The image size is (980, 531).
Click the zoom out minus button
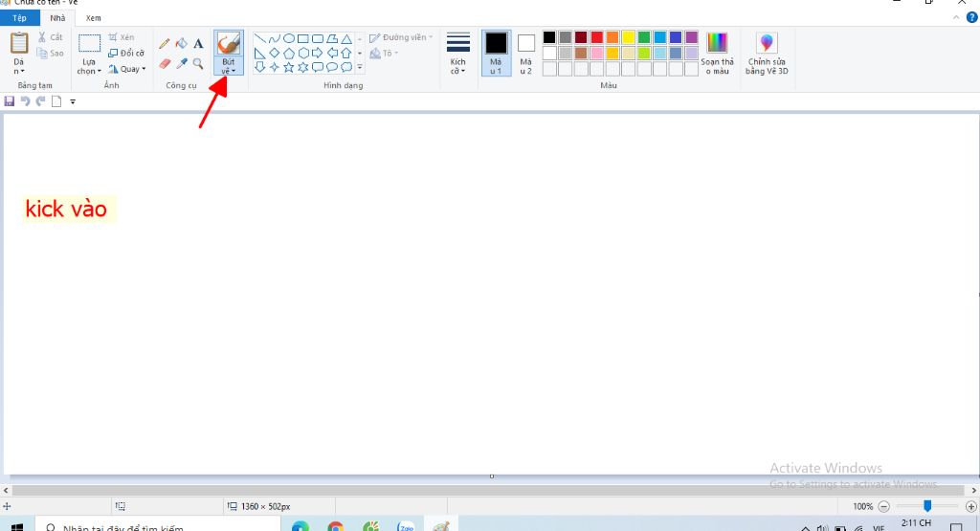(x=883, y=507)
